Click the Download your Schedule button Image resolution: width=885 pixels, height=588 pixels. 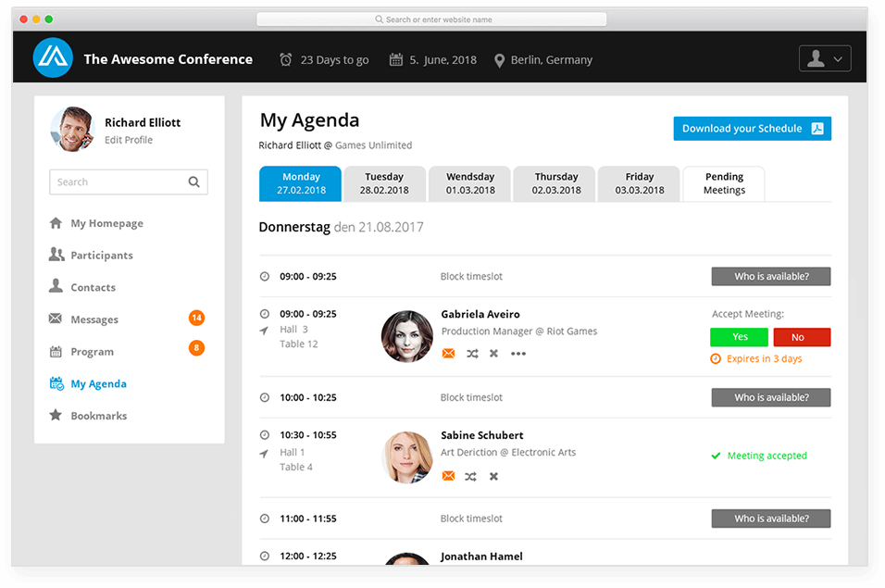click(x=752, y=129)
